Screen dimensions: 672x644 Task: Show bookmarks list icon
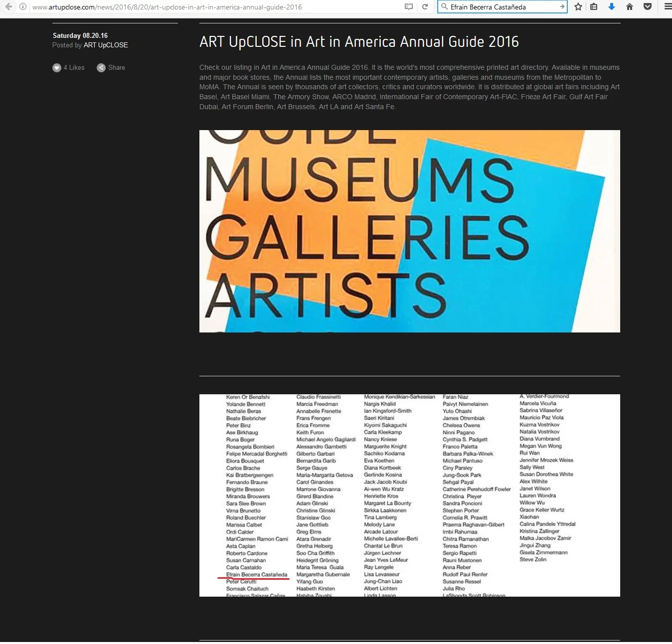(594, 7)
